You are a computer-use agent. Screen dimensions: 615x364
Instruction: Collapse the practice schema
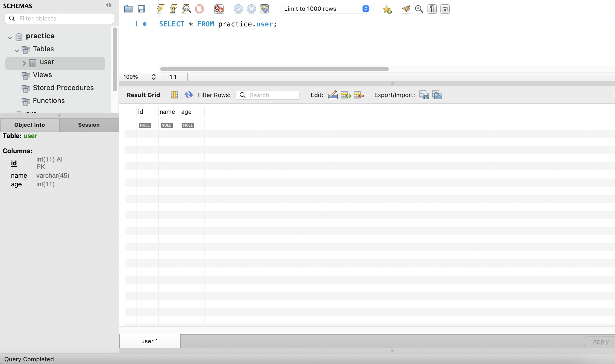[10, 37]
